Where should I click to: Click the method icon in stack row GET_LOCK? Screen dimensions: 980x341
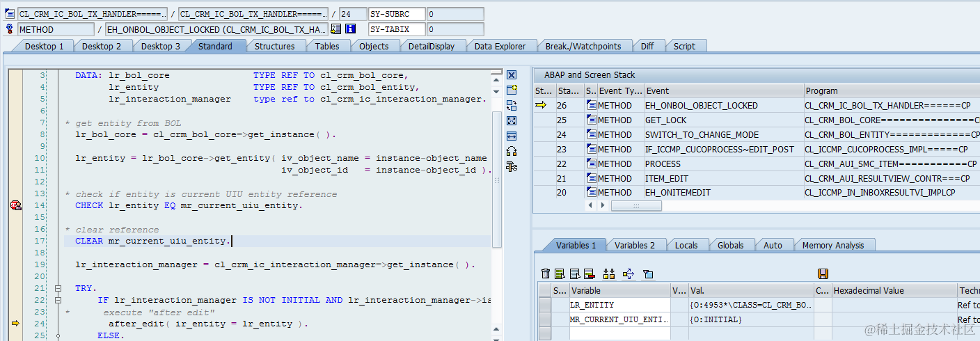tap(591, 120)
